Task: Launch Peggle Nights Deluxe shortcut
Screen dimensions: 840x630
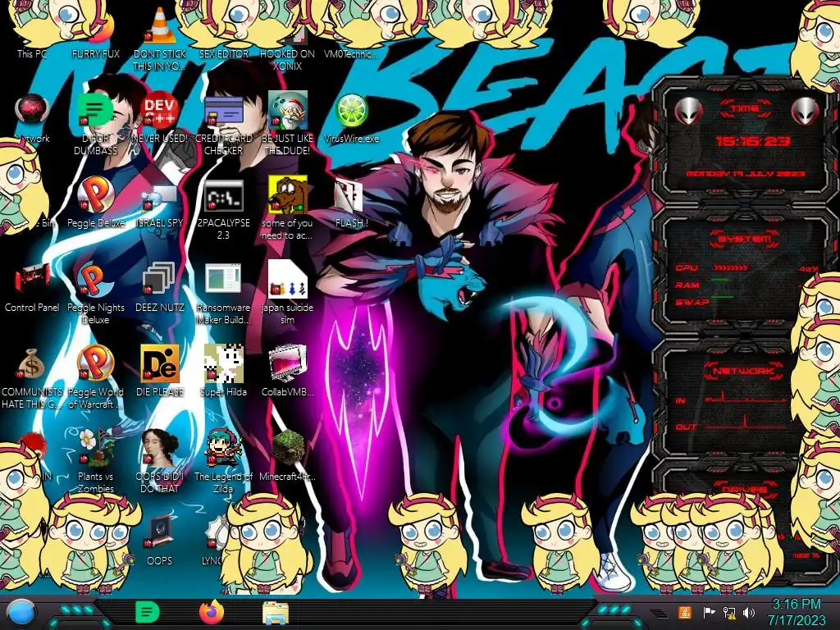Action: 95,280
